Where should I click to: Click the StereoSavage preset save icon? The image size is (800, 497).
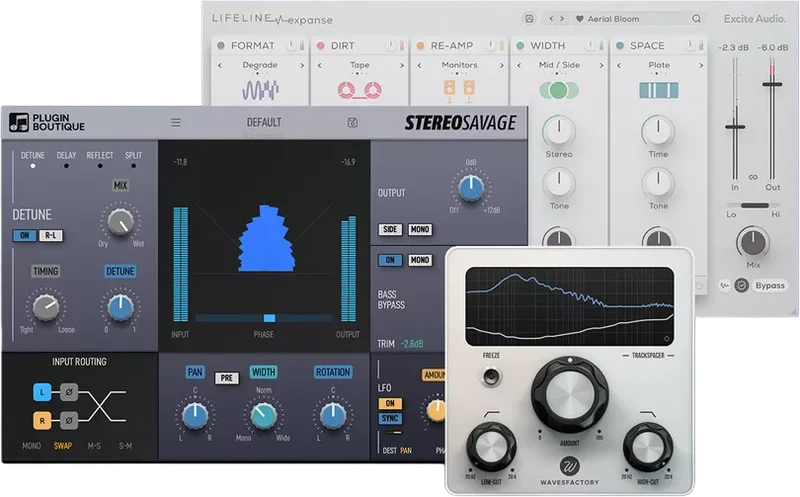(353, 122)
